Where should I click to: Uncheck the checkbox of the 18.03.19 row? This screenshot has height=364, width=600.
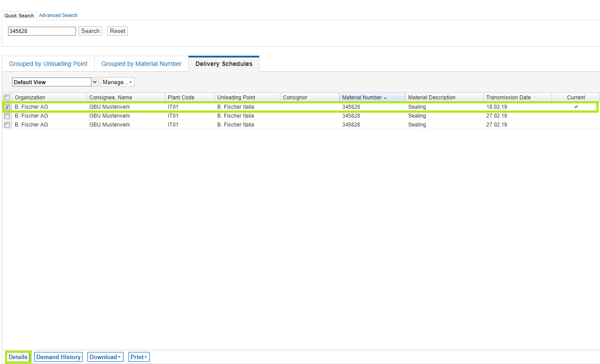click(7, 107)
